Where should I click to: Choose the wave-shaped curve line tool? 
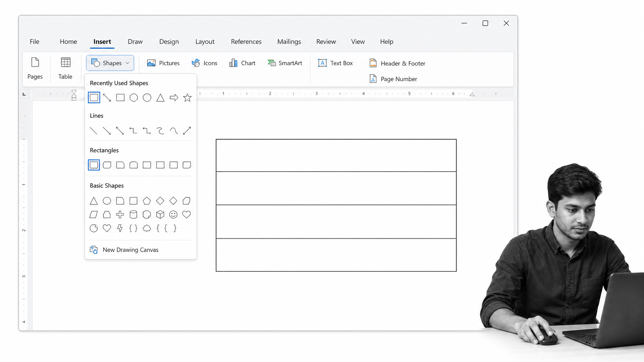pos(174,131)
